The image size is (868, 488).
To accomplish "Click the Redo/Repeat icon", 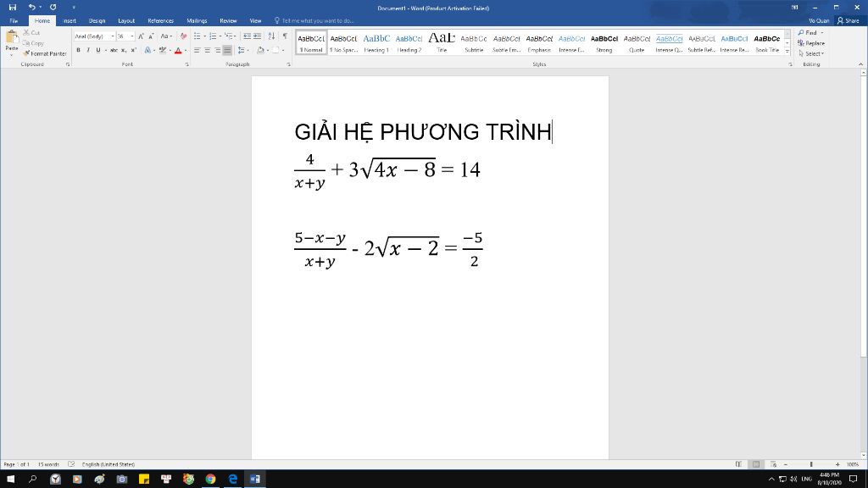I will click(x=53, y=7).
